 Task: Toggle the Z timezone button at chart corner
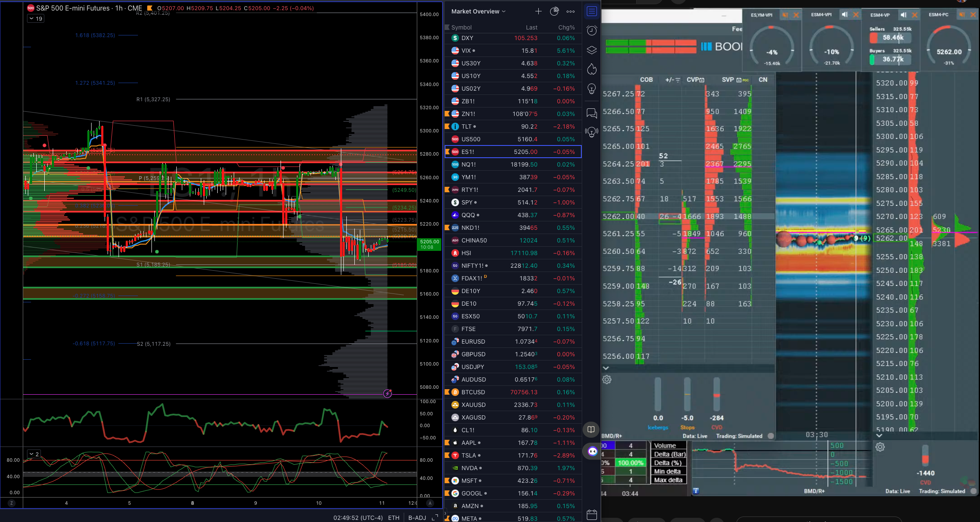coord(11,503)
